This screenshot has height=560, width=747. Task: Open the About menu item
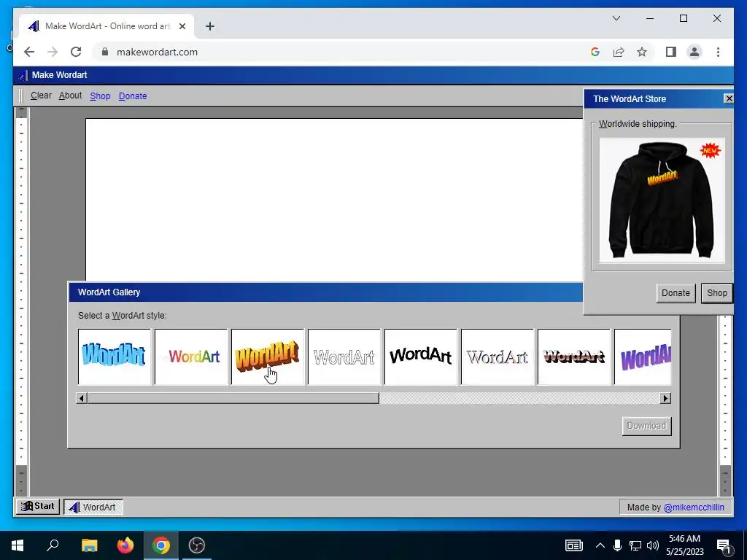pyautogui.click(x=71, y=96)
